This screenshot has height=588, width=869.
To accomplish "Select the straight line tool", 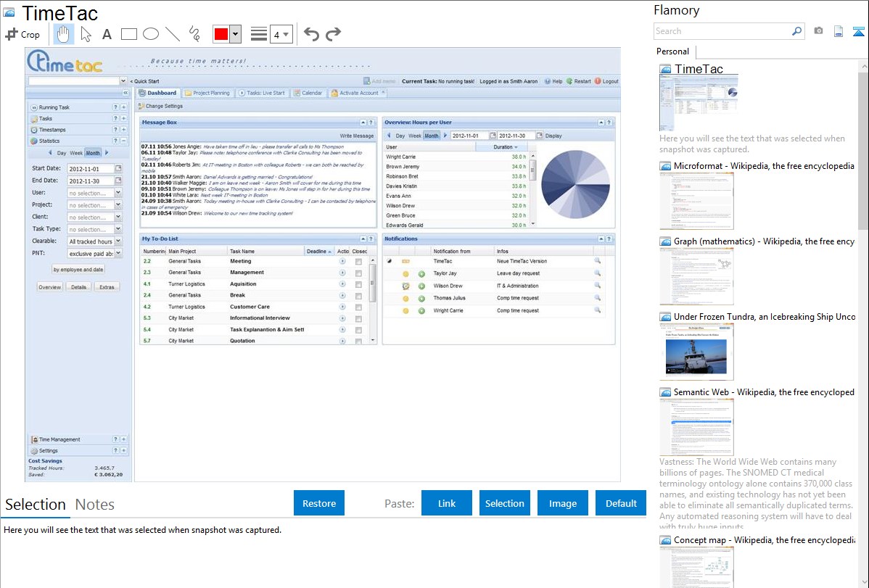I will (172, 34).
